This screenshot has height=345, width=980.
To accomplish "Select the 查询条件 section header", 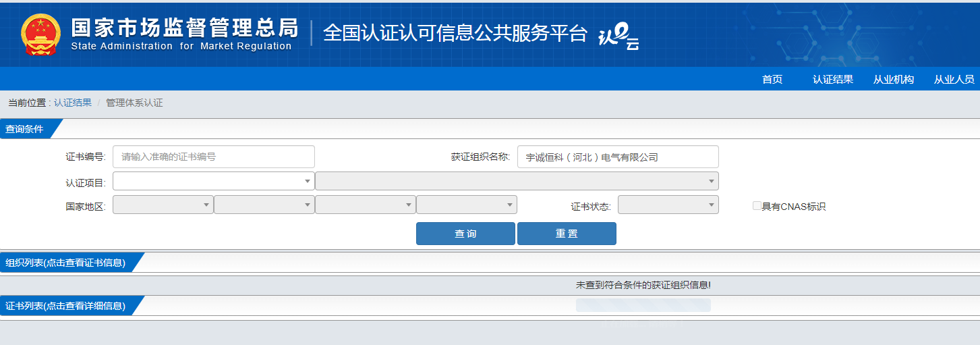I will click(24, 129).
